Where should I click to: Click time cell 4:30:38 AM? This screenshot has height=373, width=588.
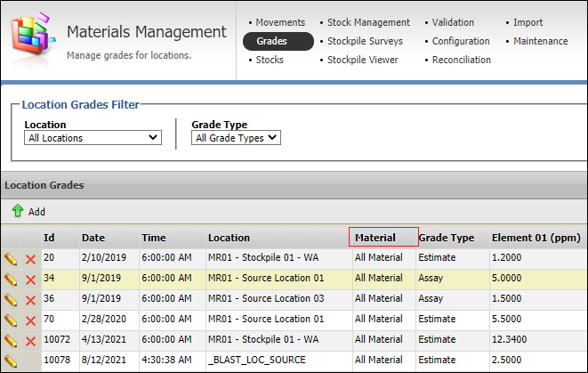click(166, 360)
